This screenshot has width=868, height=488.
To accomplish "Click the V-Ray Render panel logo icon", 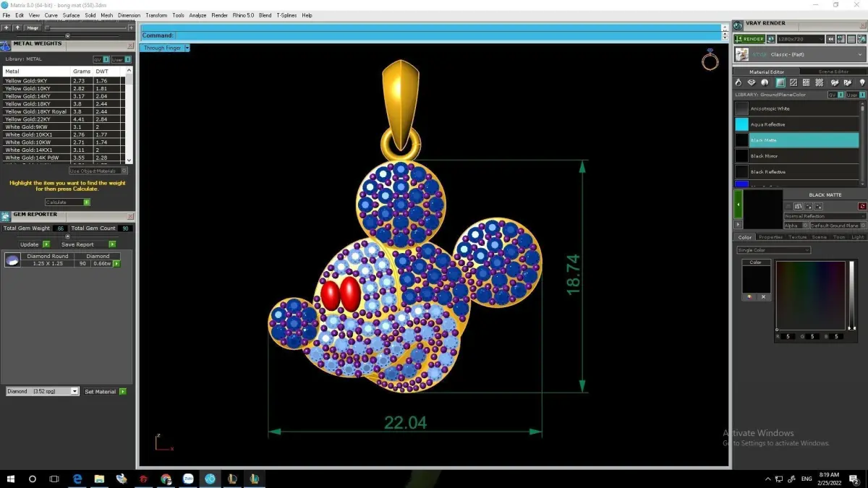I will [x=738, y=25].
